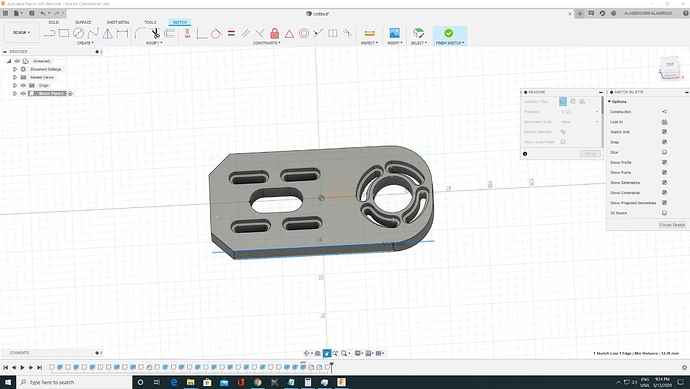Open Chrome from the taskbar
The width and height of the screenshot is (690, 389).
[257, 382]
